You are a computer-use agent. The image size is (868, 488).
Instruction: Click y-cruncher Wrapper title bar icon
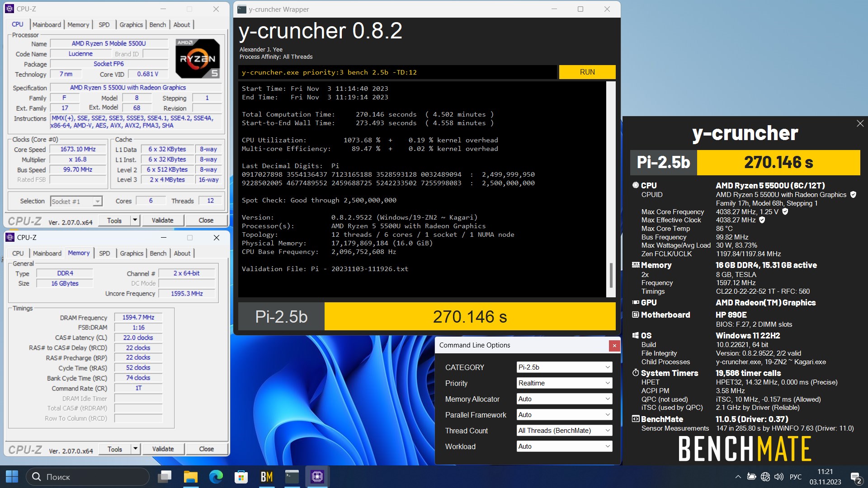pyautogui.click(x=242, y=9)
